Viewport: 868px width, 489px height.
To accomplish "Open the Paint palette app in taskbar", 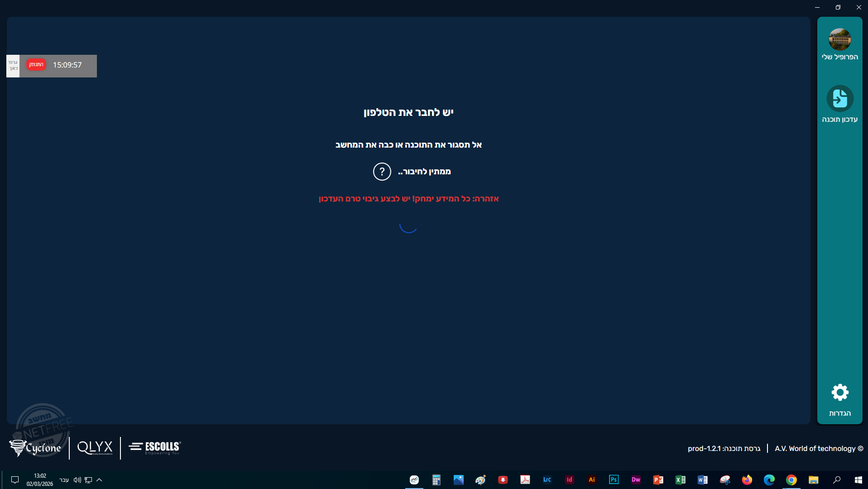I will tap(481, 480).
